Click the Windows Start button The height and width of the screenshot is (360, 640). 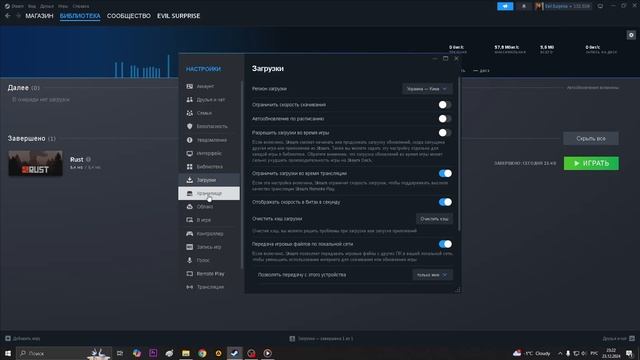point(8,353)
